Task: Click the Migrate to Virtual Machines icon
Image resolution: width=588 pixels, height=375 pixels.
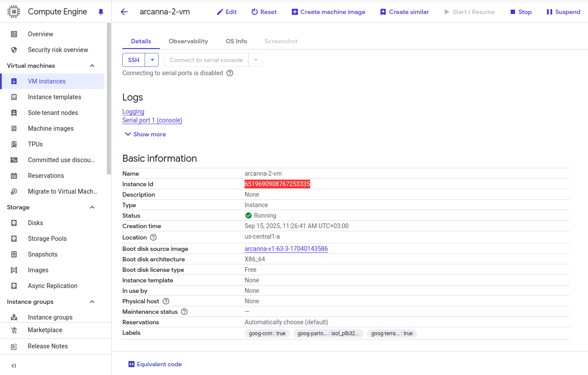Action: (x=14, y=191)
